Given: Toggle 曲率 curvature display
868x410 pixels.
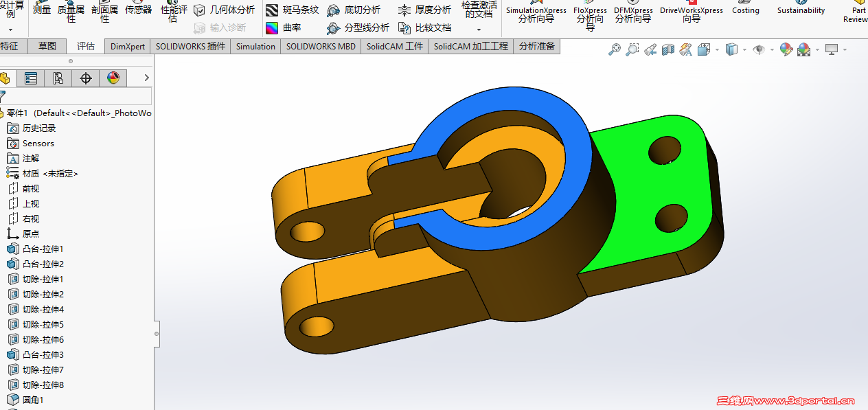Looking at the screenshot, I should coord(284,27).
